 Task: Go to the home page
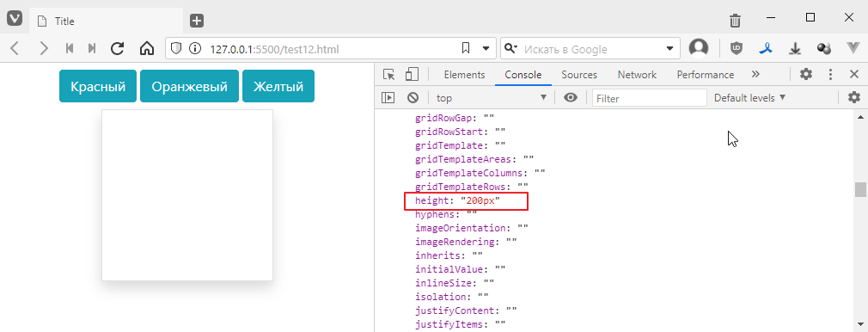[x=147, y=49]
